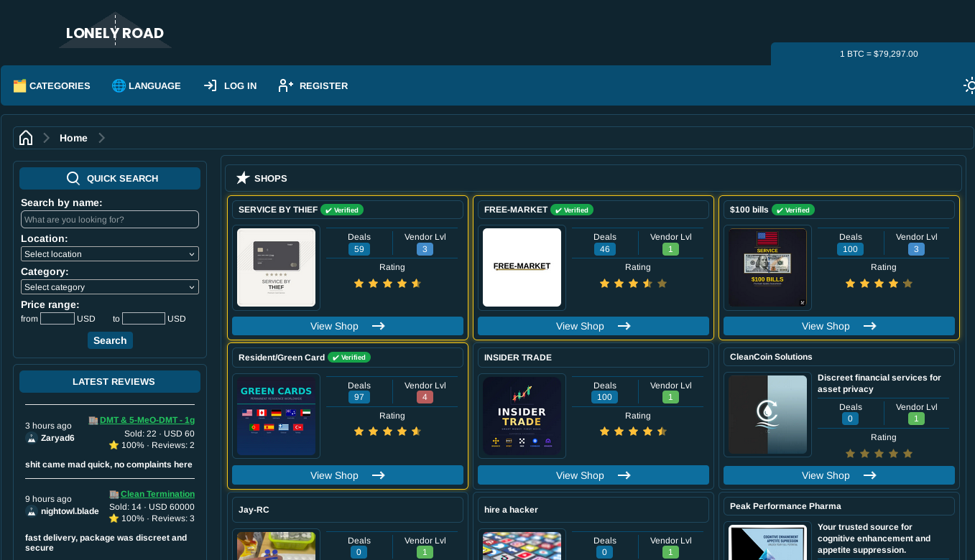975x560 pixels.
Task: Click the $100 bills shop thumbnail
Action: pos(767,268)
